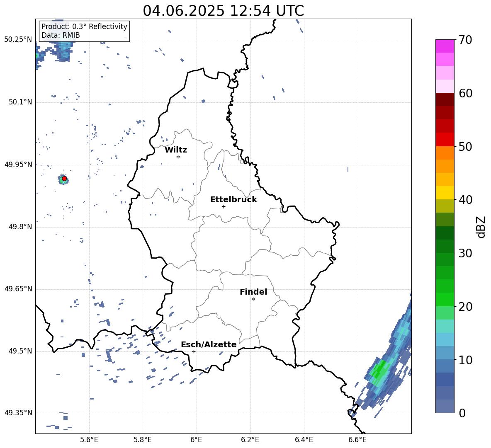
Task: Click the colorbar tick label 10
Action: click(466, 360)
